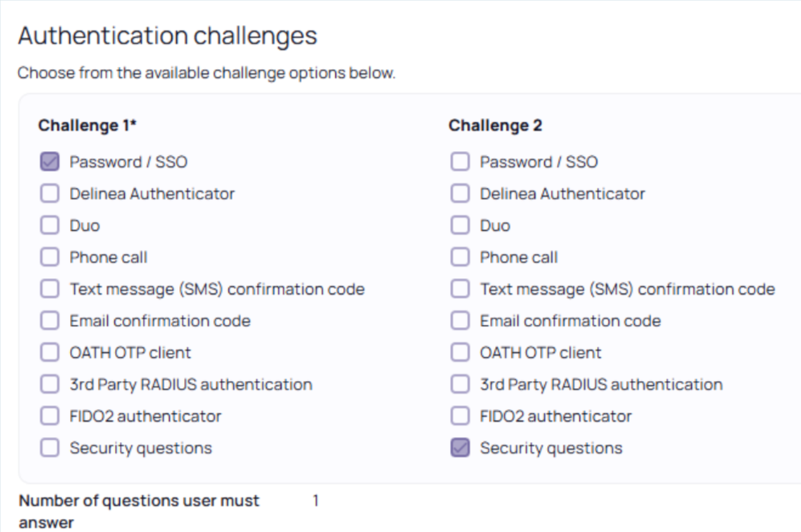Screen dimensions: 801x532
Task: Enable Phone call for Challenge 2
Action: pyautogui.click(x=460, y=257)
